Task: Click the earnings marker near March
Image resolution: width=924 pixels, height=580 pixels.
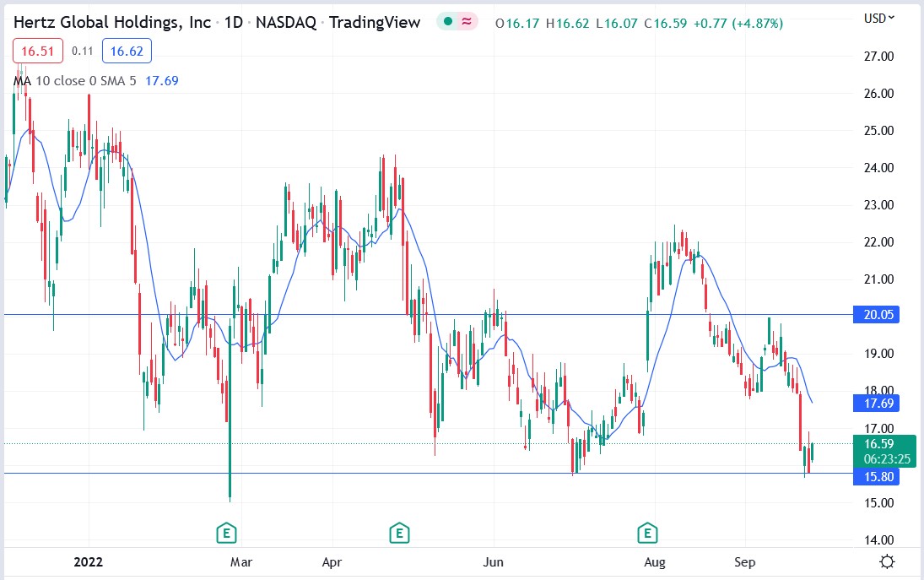Action: [225, 533]
